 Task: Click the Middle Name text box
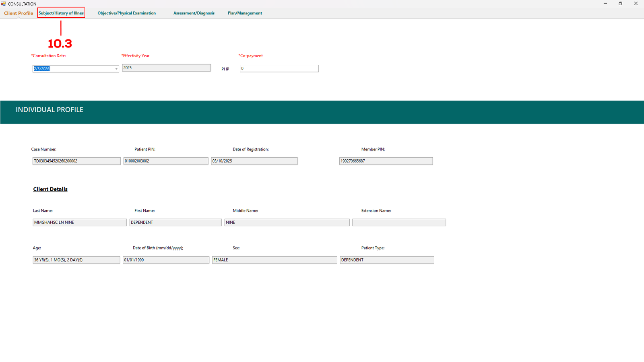pyautogui.click(x=287, y=222)
